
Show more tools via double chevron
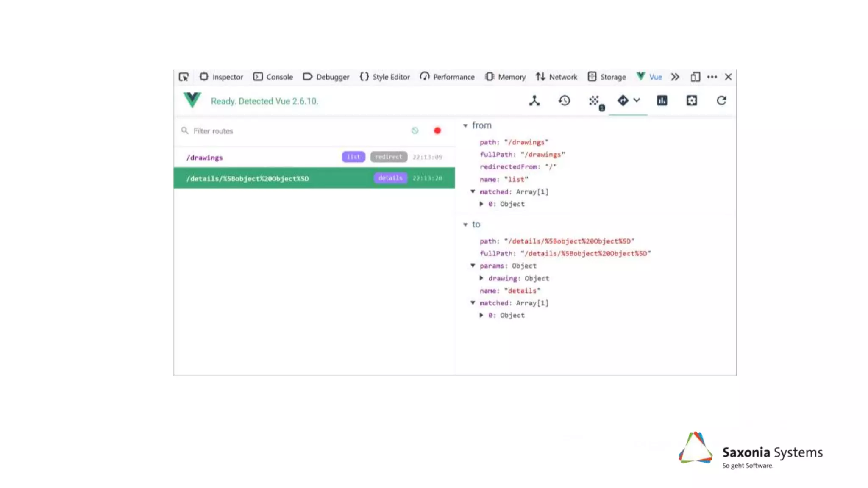click(675, 77)
